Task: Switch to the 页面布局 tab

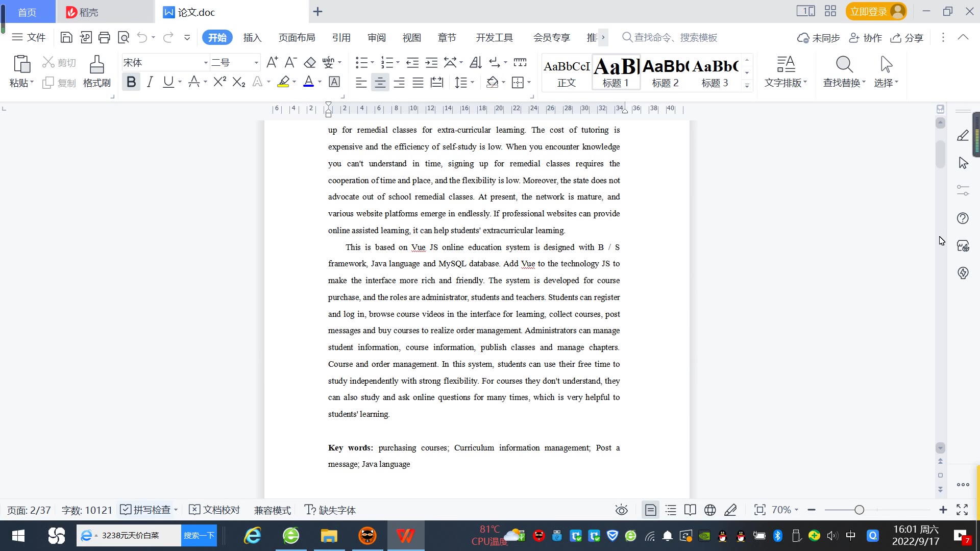Action: [x=297, y=37]
